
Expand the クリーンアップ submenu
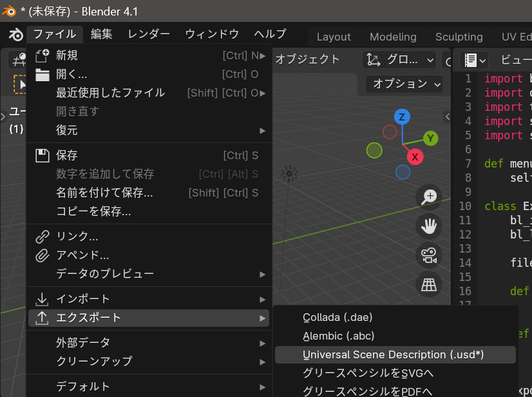point(149,362)
